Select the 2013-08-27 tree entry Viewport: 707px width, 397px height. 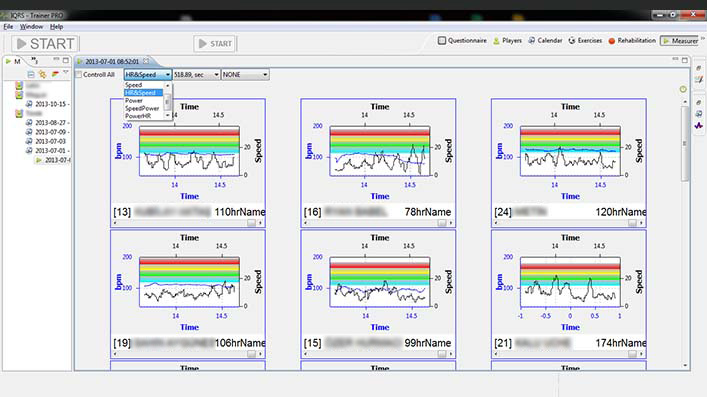[x=47, y=122]
